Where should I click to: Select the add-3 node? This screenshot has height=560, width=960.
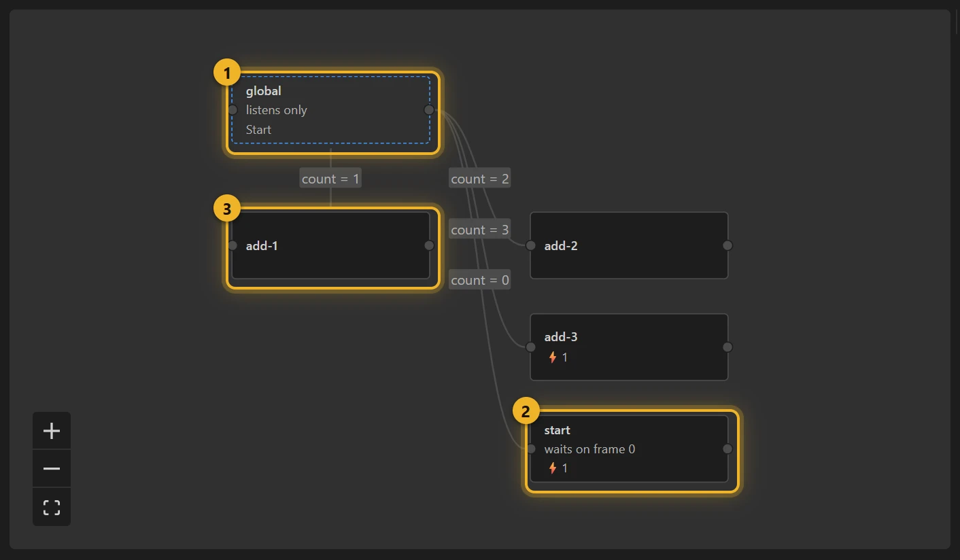click(629, 347)
